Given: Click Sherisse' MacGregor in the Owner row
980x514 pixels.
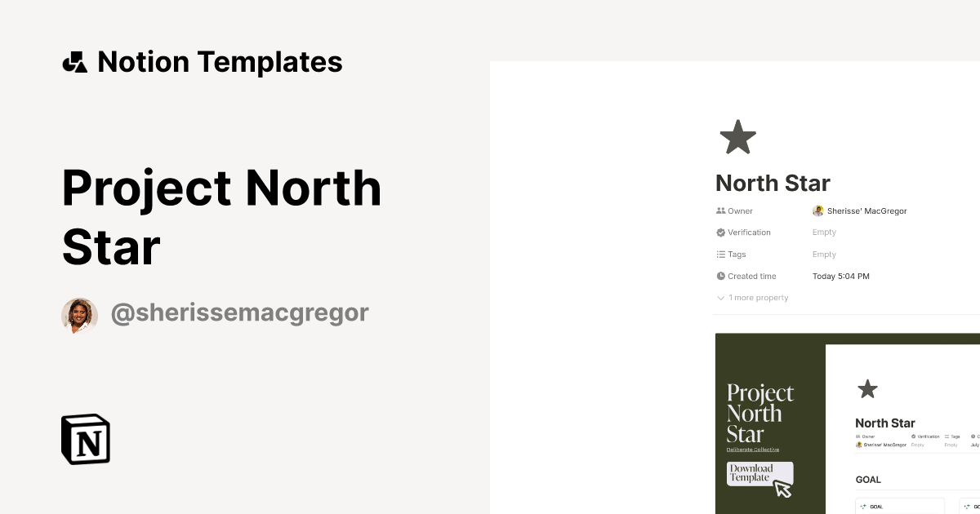Looking at the screenshot, I should [860, 210].
